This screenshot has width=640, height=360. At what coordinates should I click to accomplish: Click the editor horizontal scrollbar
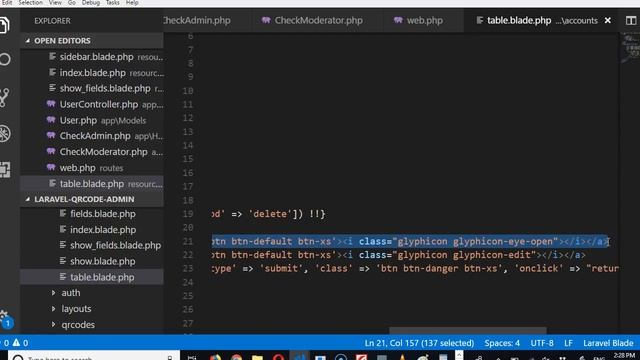(x=467, y=331)
